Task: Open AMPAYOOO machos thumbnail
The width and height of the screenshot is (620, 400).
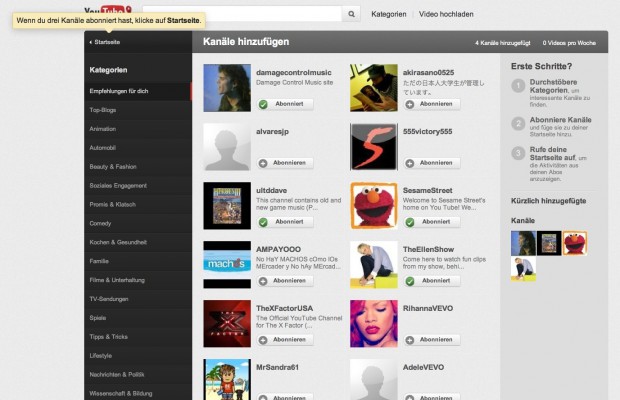Action: (227, 264)
